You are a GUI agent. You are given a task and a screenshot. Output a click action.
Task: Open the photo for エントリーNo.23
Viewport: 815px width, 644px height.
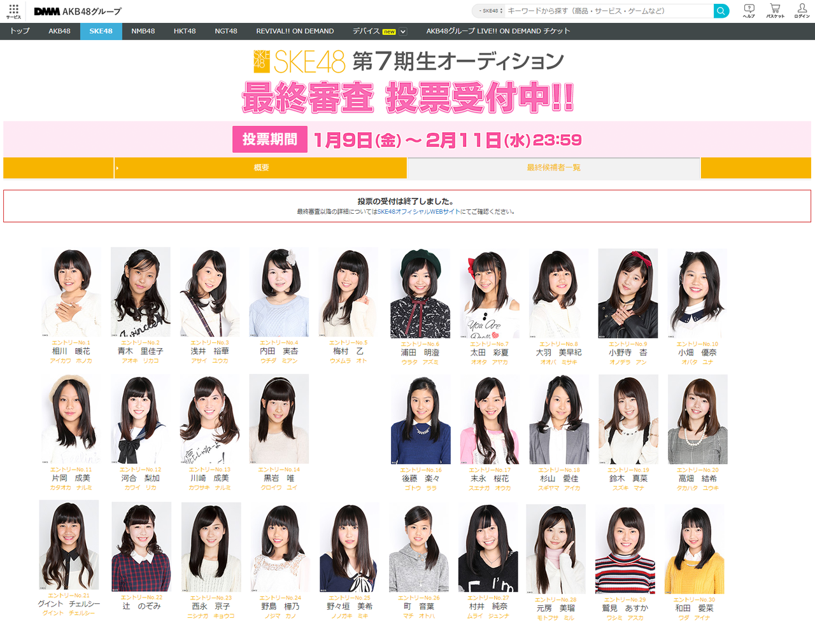[211, 547]
